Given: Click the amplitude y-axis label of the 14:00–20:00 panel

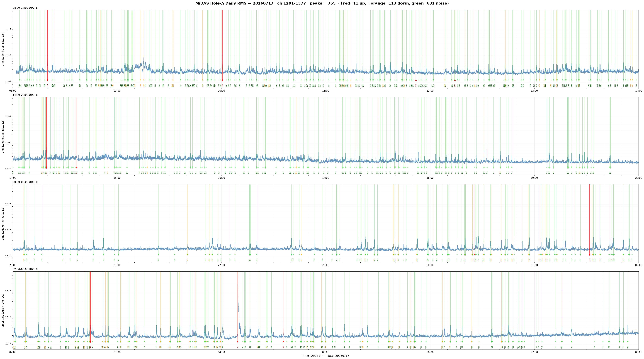Looking at the screenshot, I should point(3,136).
